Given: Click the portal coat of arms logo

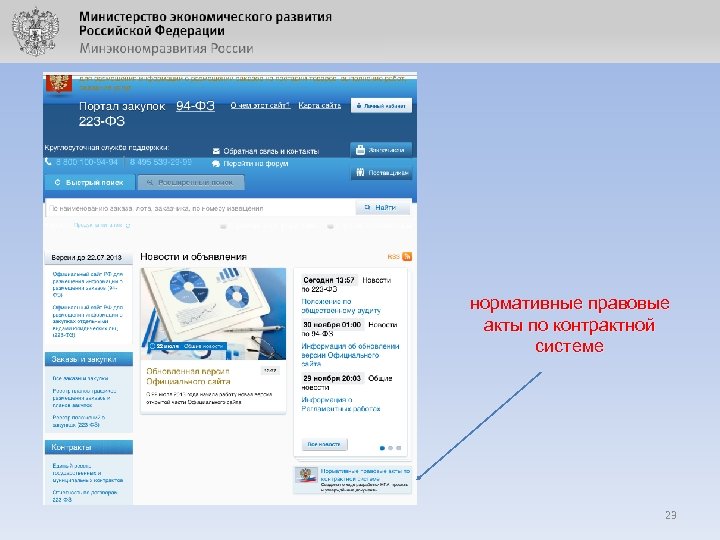Looking at the screenshot, I should coord(58,84).
